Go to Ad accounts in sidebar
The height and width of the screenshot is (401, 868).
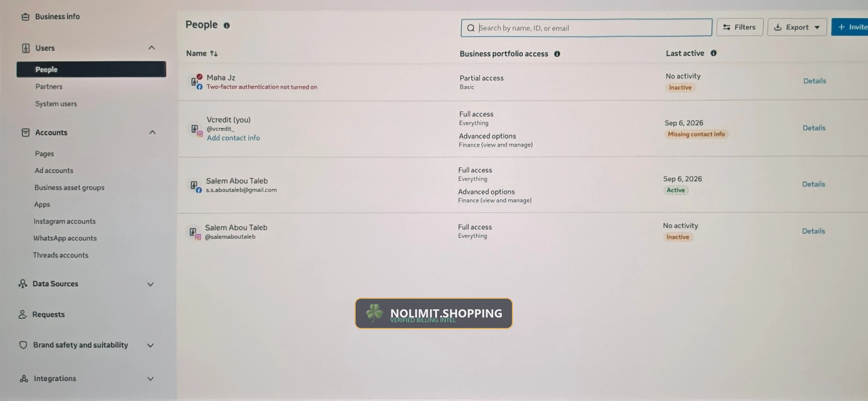point(54,171)
